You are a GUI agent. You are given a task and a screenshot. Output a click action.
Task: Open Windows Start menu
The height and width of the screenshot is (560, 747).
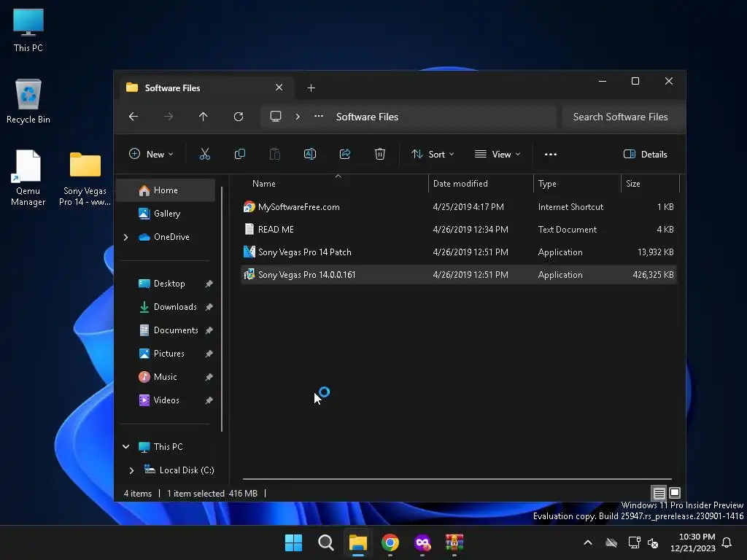tap(293, 542)
